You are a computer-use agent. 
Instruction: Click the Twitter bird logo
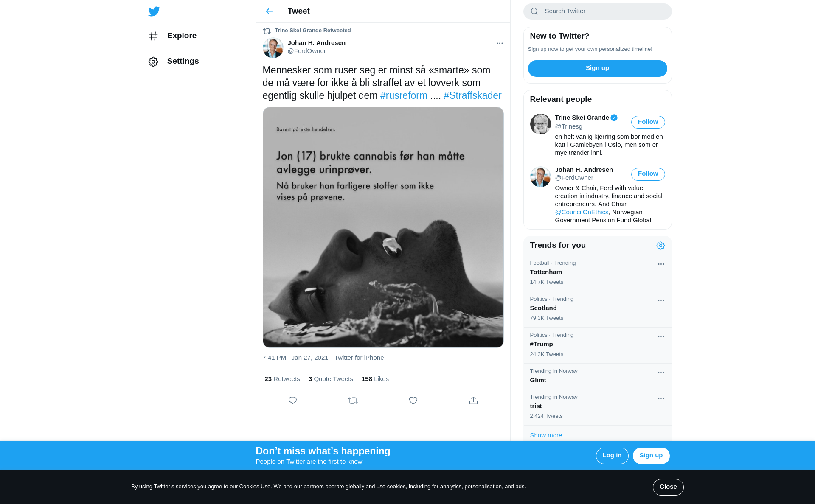click(x=154, y=11)
